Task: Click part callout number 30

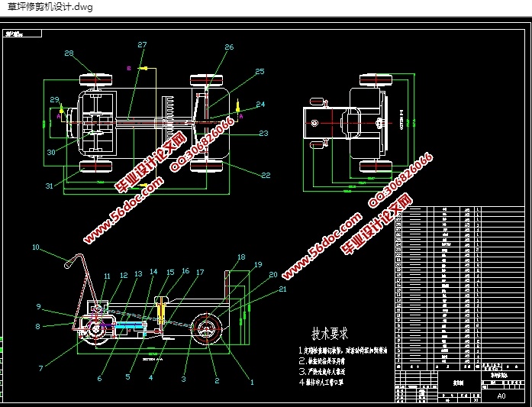Action: coord(51,152)
